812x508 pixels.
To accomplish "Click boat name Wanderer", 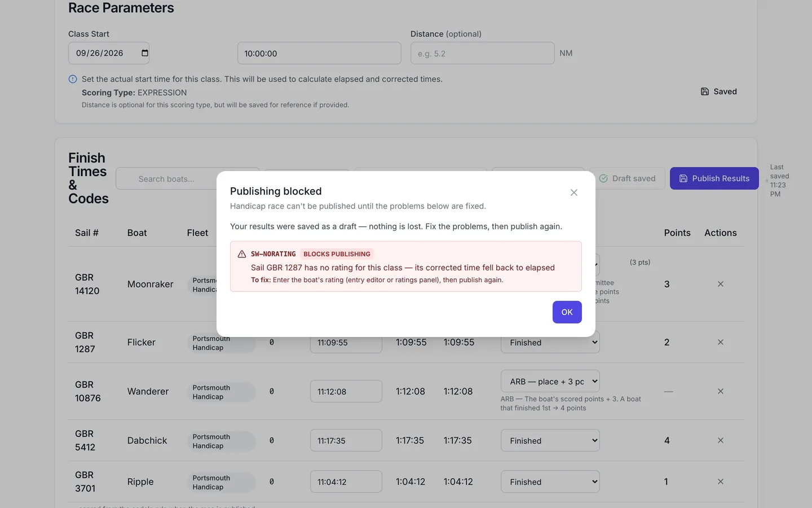I will click(x=148, y=391).
